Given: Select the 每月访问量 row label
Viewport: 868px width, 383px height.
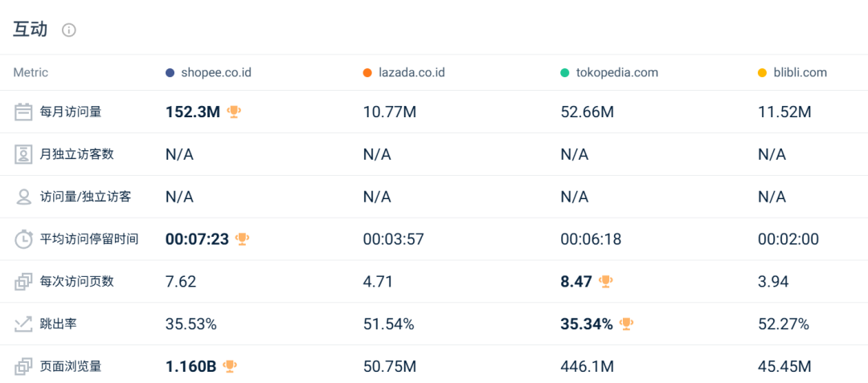Looking at the screenshot, I should click(x=71, y=112).
